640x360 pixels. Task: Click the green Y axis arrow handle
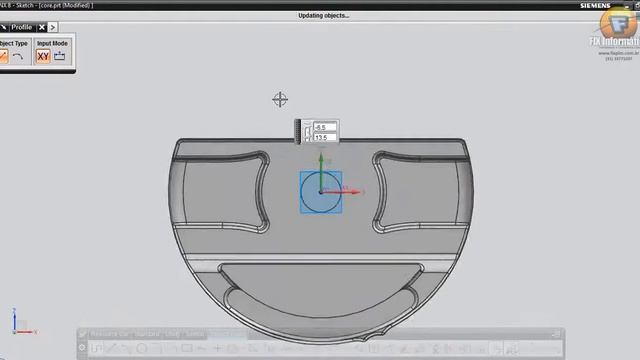pos(321,158)
